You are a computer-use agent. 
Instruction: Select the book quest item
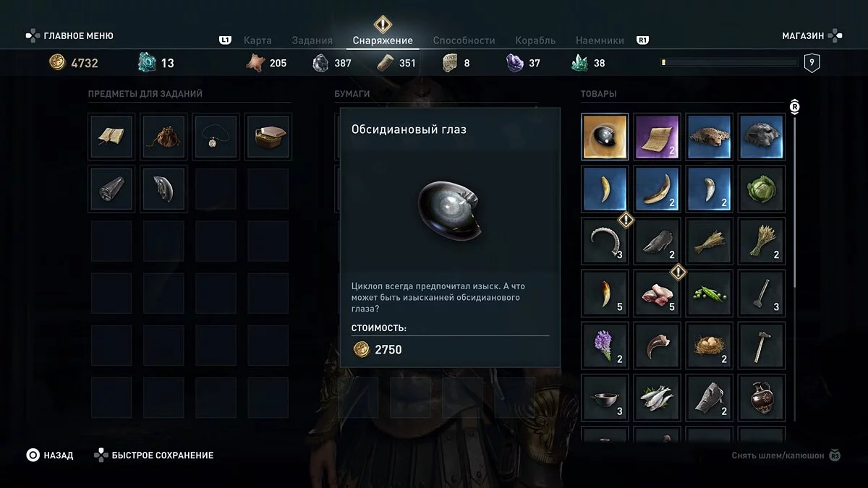pos(111,137)
